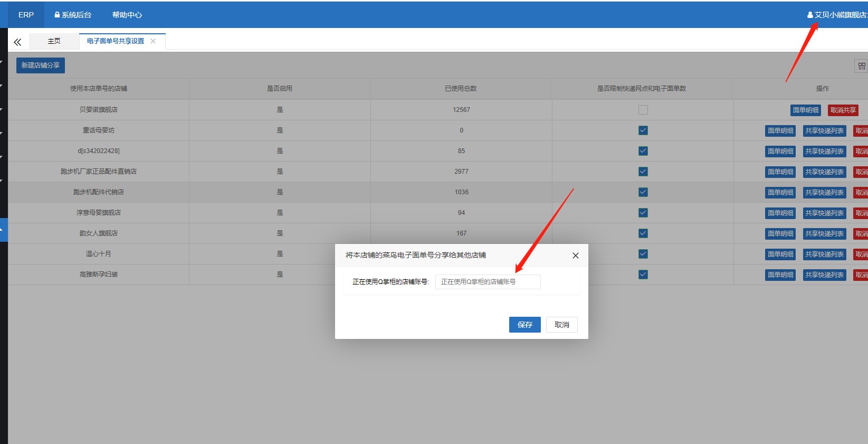
Task: Close the 电子面单号共享设置 tab
Action: 153,41
